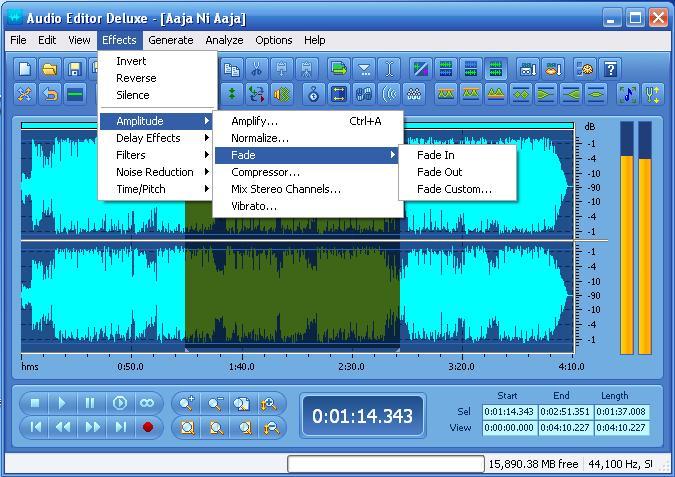Click the skip to end button
The image size is (675, 477).
point(121,427)
